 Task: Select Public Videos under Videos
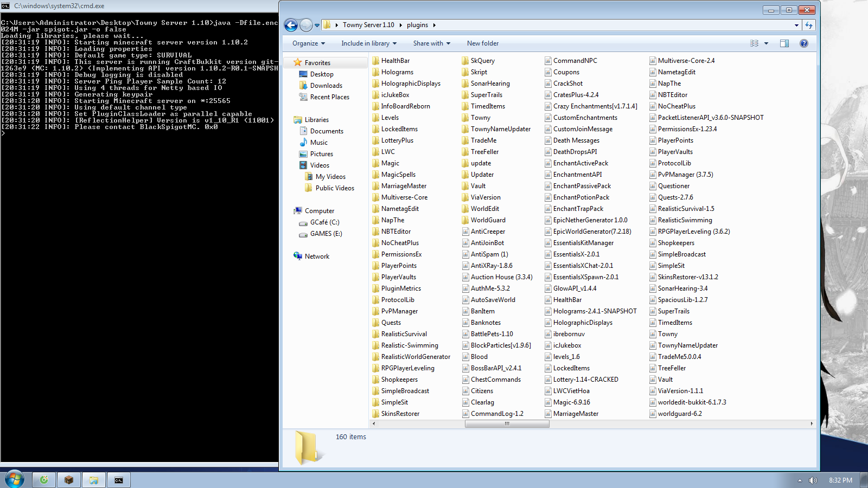[x=335, y=188]
